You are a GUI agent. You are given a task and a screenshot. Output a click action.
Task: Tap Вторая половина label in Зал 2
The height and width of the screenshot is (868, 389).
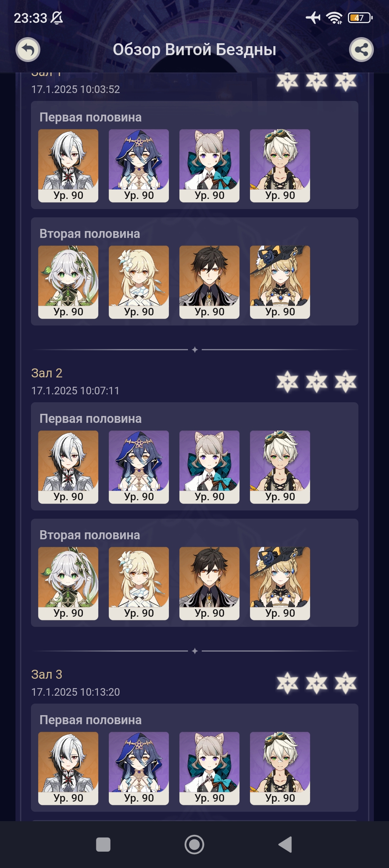click(x=90, y=535)
